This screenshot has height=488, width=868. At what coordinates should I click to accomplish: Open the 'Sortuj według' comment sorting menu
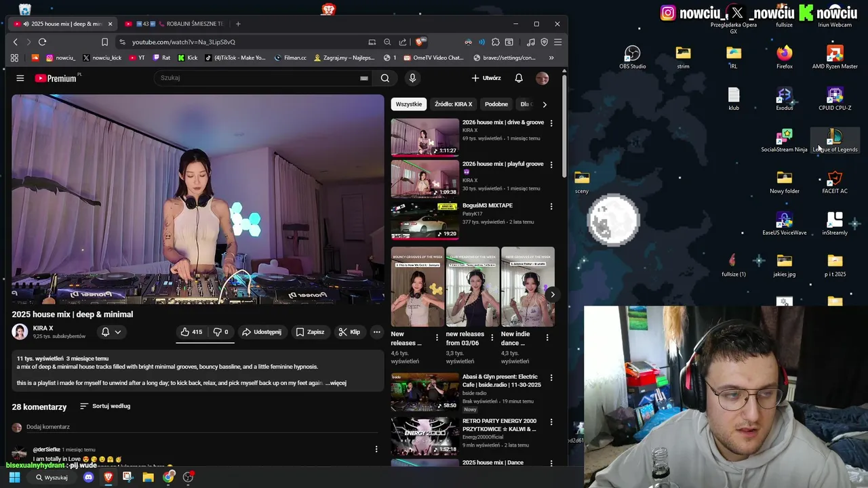[x=105, y=406]
